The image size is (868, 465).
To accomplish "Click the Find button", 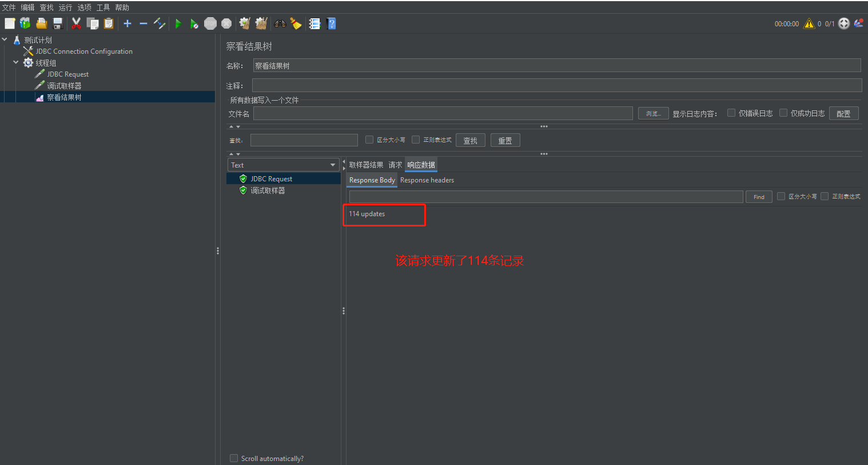I will (759, 197).
